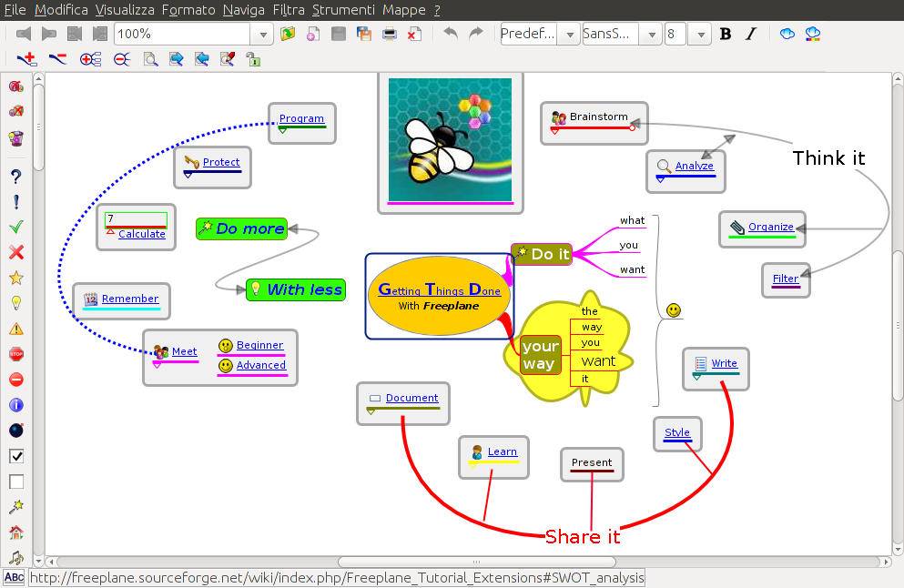
Task: Click the fold one level icon
Action: pyautogui.click(x=57, y=59)
